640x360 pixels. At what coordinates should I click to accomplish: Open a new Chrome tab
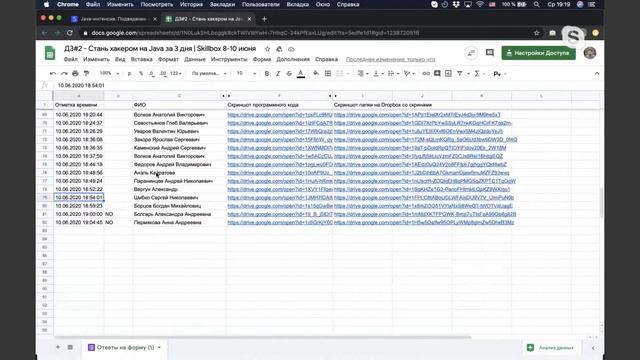click(264, 19)
